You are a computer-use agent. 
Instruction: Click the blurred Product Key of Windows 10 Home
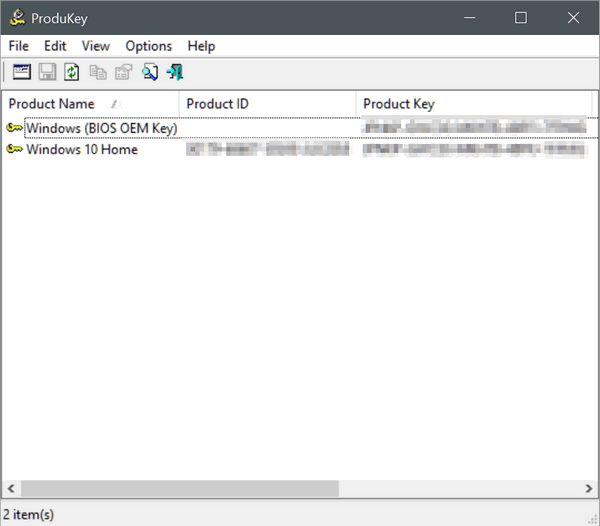474,149
